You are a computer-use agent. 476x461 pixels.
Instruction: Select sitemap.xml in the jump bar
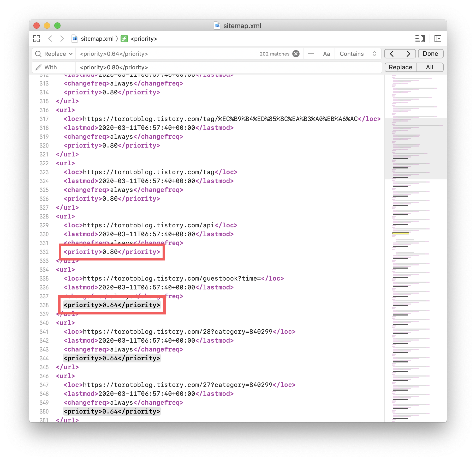(x=97, y=39)
